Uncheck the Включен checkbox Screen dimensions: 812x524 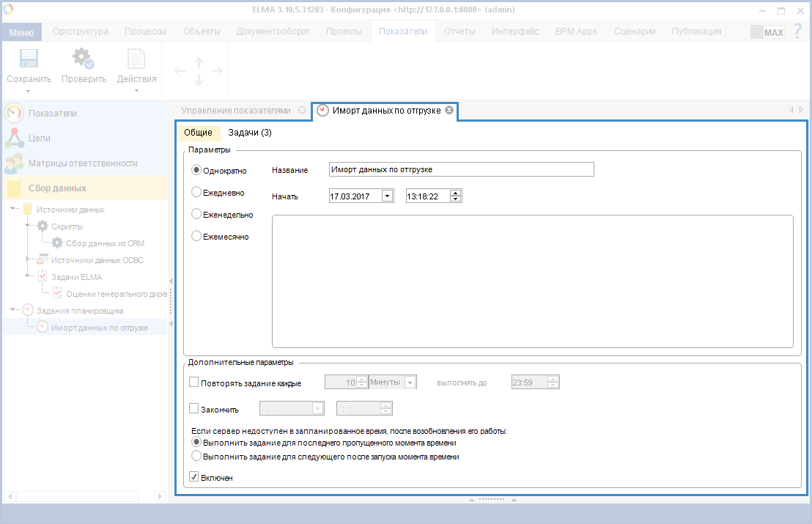pos(194,477)
